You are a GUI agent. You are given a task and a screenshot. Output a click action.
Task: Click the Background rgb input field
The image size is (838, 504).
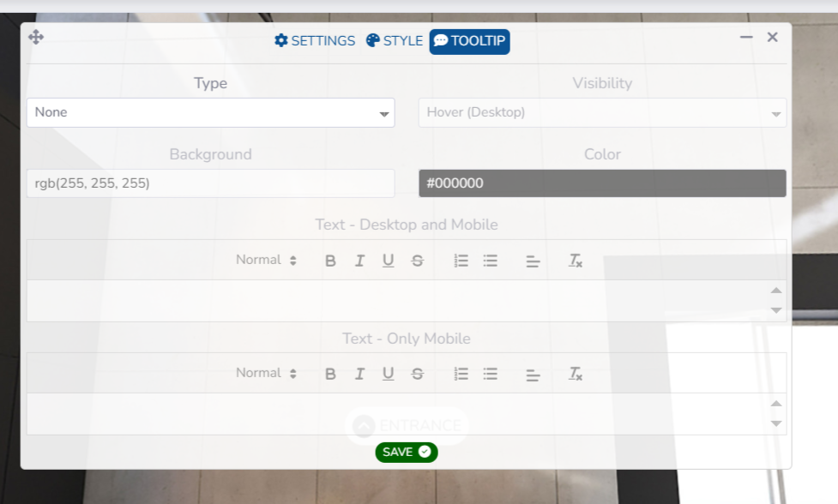coord(210,183)
